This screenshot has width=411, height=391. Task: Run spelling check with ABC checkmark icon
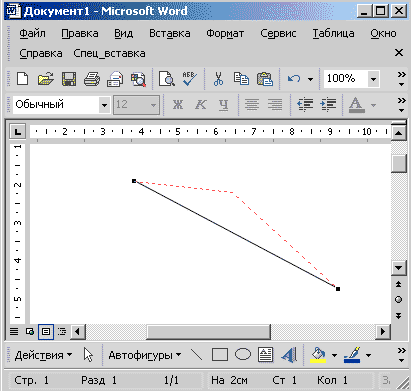coord(190,79)
